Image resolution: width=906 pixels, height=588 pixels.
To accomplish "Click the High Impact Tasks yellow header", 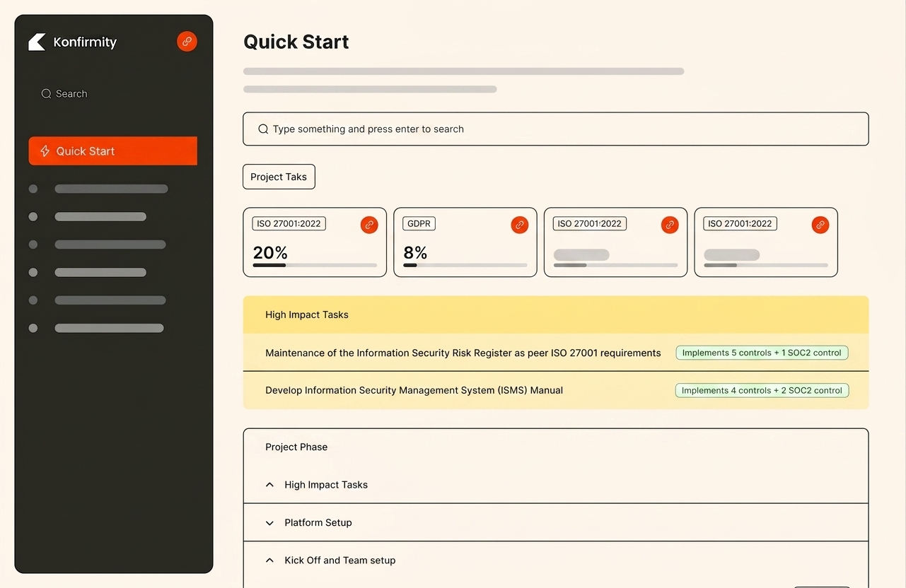I will [x=556, y=315].
